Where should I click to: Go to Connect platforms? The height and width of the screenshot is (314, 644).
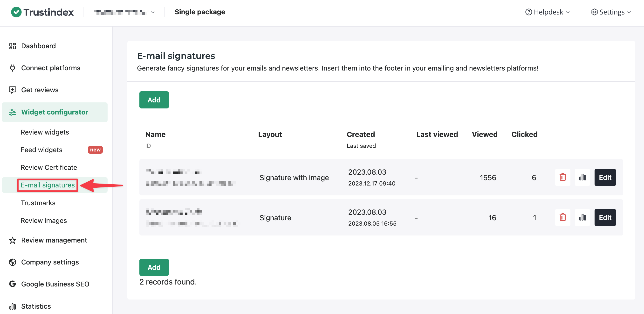51,68
